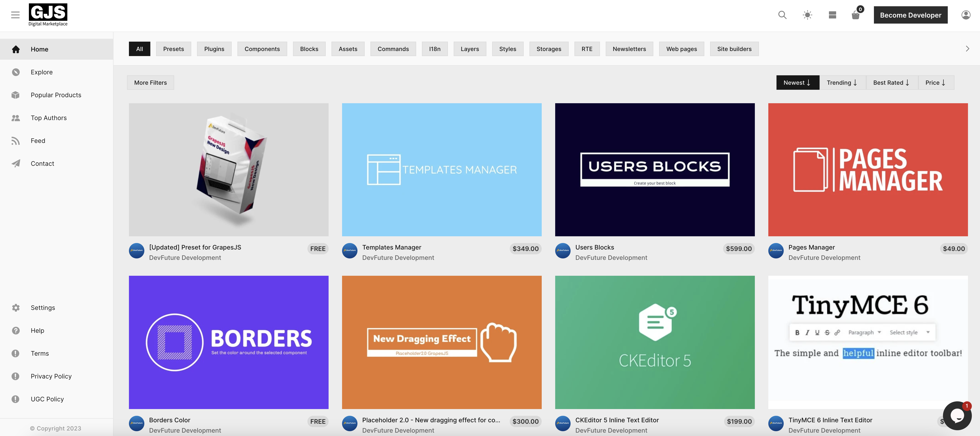This screenshot has width=980, height=436.
Task: Open the New Dragging Effect thumbnail
Action: (x=442, y=342)
